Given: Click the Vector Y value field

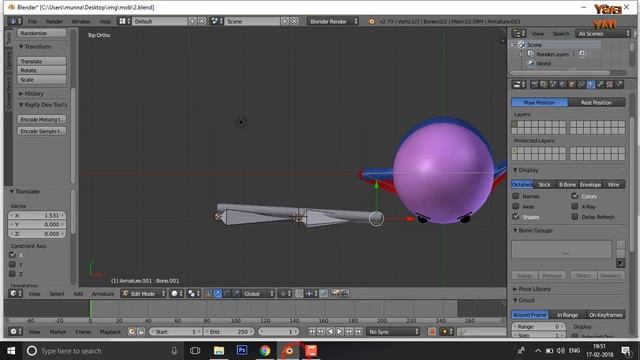Looking at the screenshot, I should tap(37, 224).
